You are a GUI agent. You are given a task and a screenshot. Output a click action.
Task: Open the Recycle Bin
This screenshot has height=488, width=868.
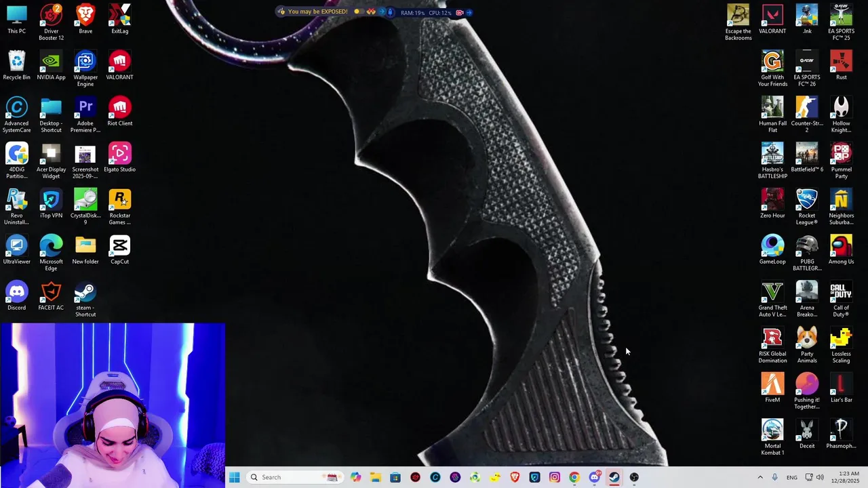[17, 65]
